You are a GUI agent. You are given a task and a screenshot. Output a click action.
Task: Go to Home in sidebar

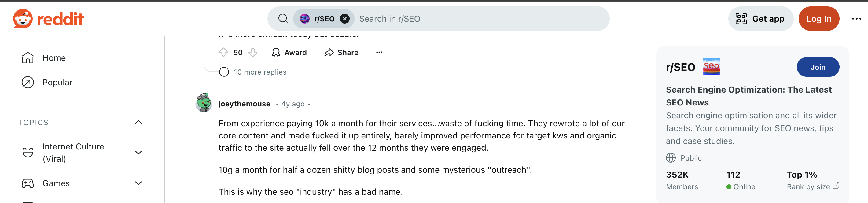(54, 58)
